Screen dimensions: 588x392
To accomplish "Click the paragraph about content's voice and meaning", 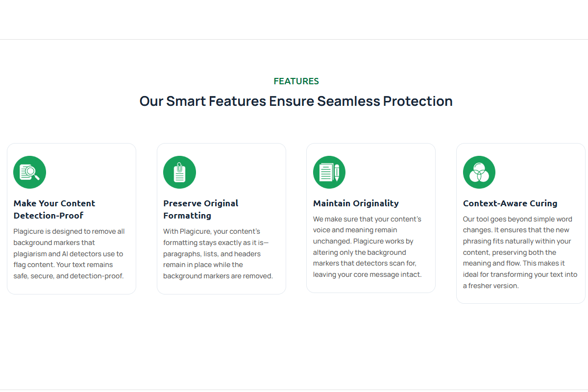I will click(x=367, y=246).
